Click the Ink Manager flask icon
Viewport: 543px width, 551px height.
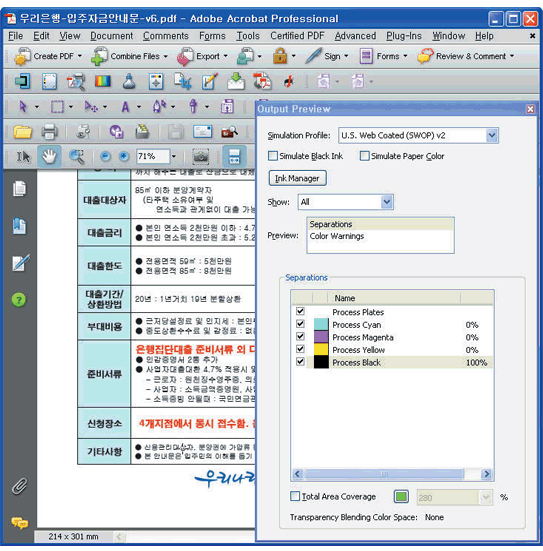pyautogui.click(x=129, y=82)
